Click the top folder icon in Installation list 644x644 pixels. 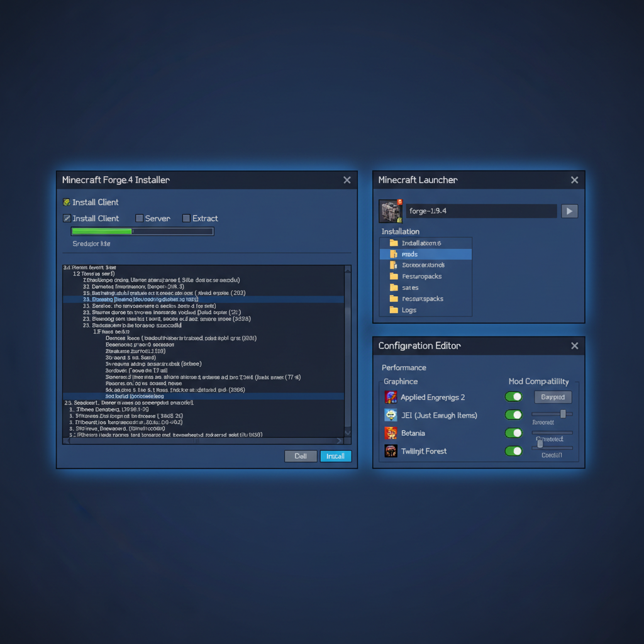(x=394, y=243)
